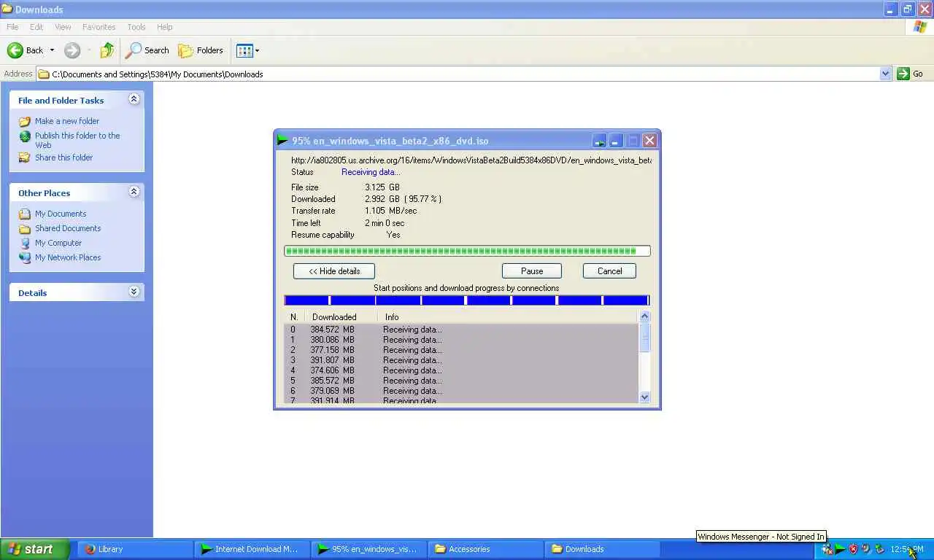Select connection row 0 with 384.572 MB
Image resolution: width=934 pixels, height=560 pixels.
coord(461,330)
